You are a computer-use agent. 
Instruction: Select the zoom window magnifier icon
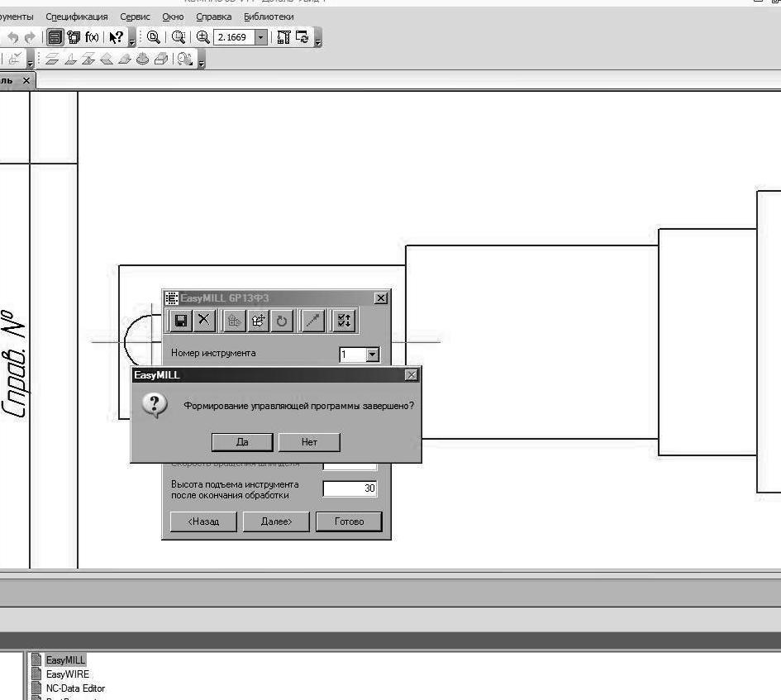point(179,37)
